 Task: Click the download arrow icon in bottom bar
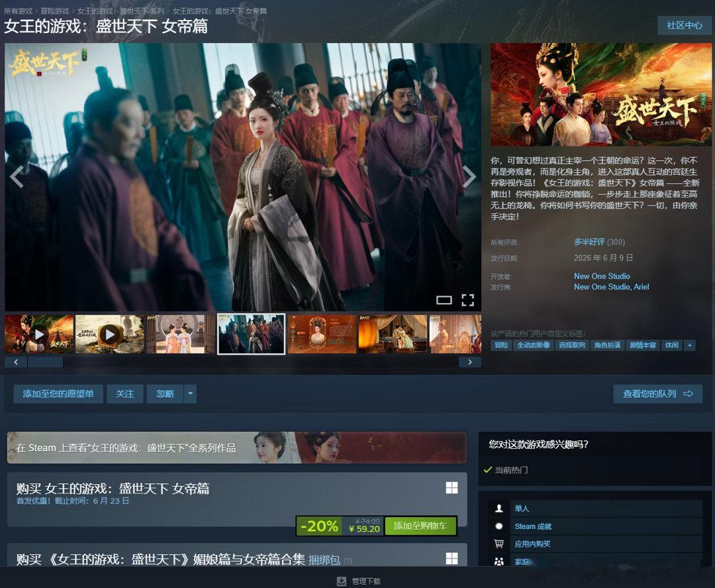[342, 581]
